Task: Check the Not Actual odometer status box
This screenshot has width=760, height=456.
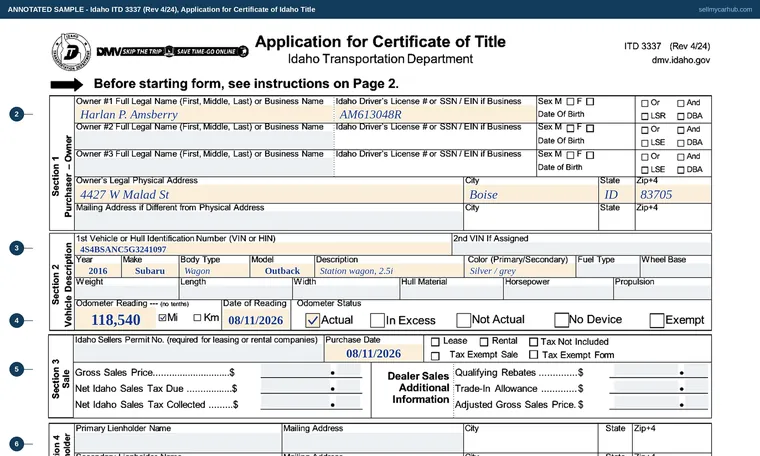Action: pos(463,320)
